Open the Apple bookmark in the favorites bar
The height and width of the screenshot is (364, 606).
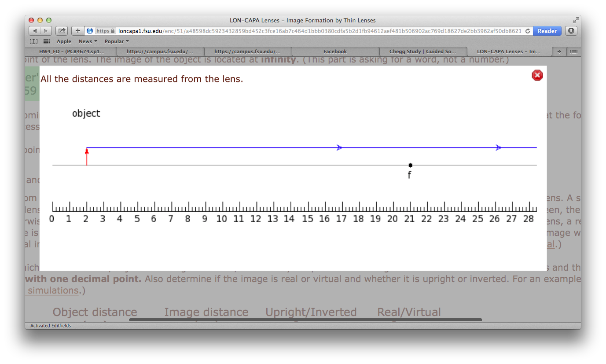pos(64,41)
